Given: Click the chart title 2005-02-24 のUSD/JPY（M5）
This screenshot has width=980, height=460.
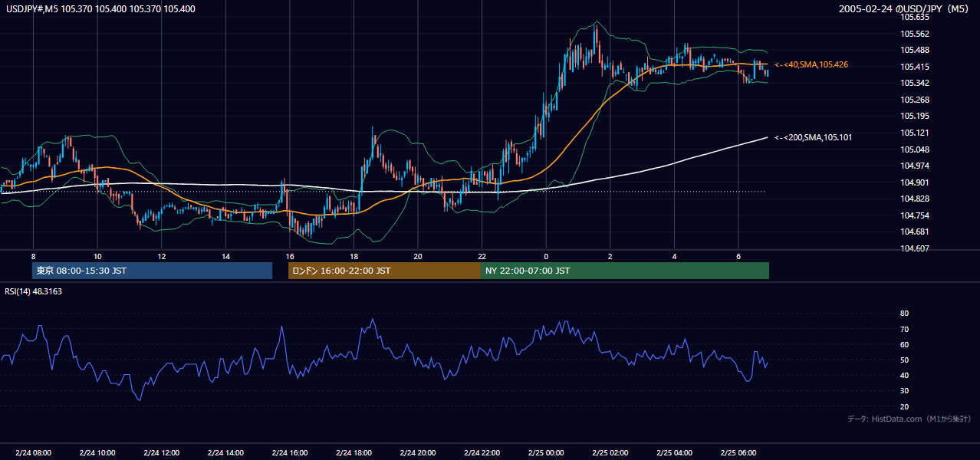Looking at the screenshot, I should pyautogui.click(x=906, y=9).
